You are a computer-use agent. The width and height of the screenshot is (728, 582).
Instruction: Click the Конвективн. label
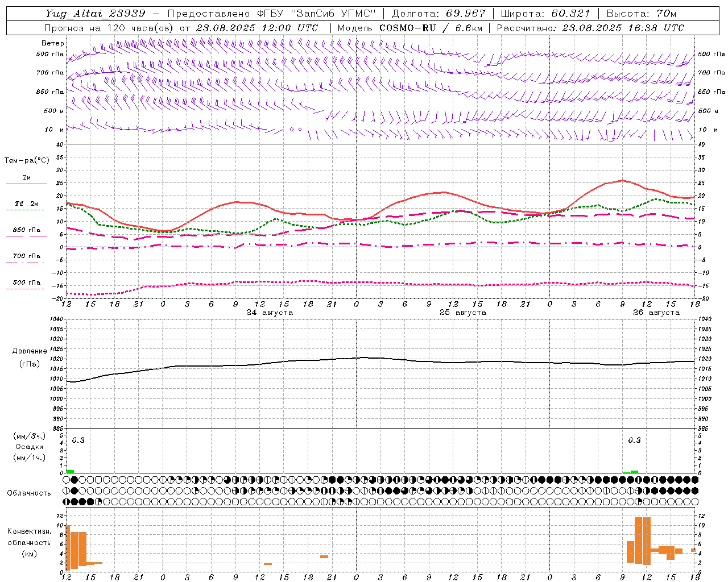pos(30,531)
